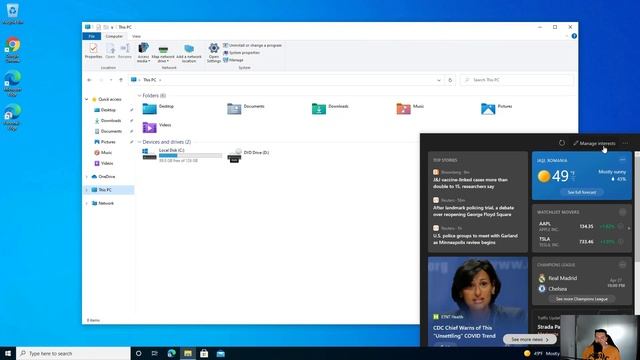This screenshot has width=640, height=360.
Task: Select the Desktop folder icon
Action: point(149,108)
